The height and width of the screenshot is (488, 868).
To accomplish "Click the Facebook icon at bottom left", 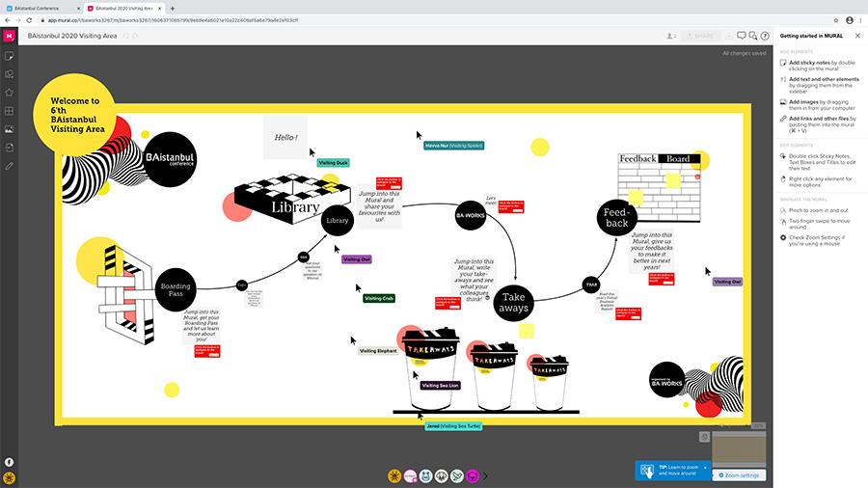I will pos(9,462).
